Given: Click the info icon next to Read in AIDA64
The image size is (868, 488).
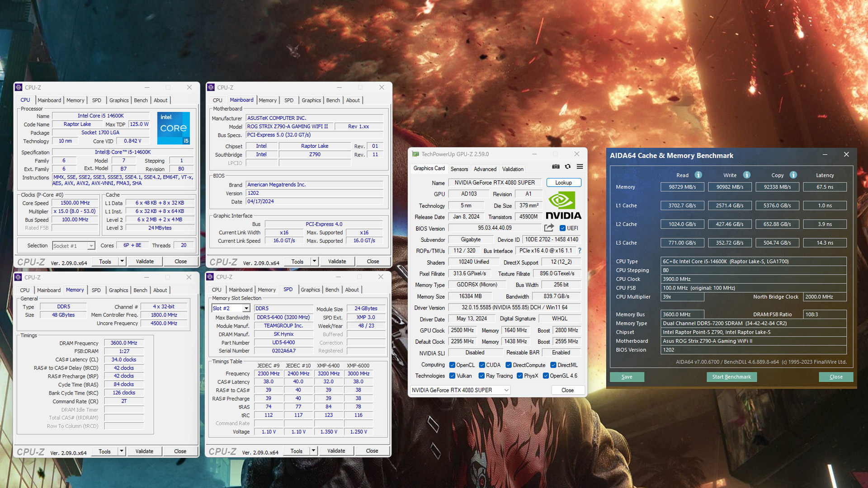Looking at the screenshot, I should coord(698,175).
